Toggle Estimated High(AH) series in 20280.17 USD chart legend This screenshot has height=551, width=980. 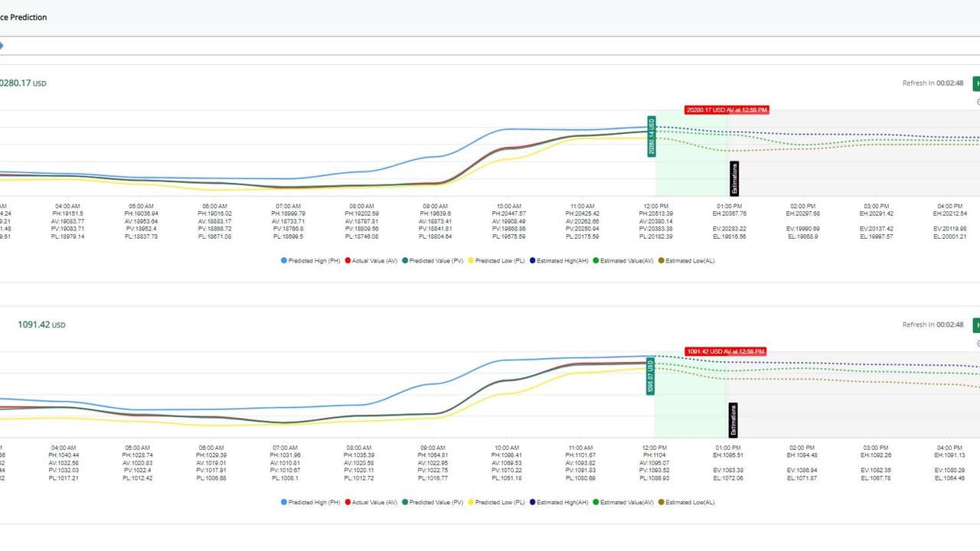coord(558,261)
